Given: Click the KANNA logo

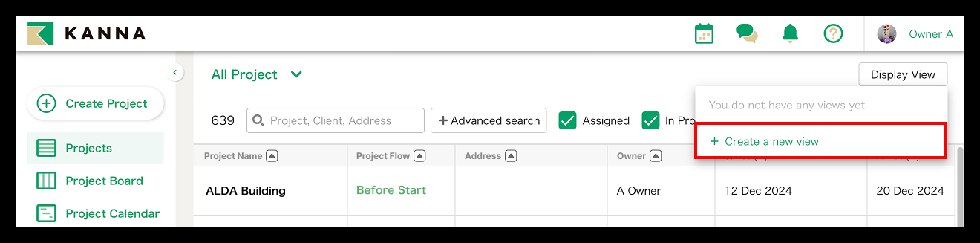Looking at the screenshot, I should coord(86,33).
